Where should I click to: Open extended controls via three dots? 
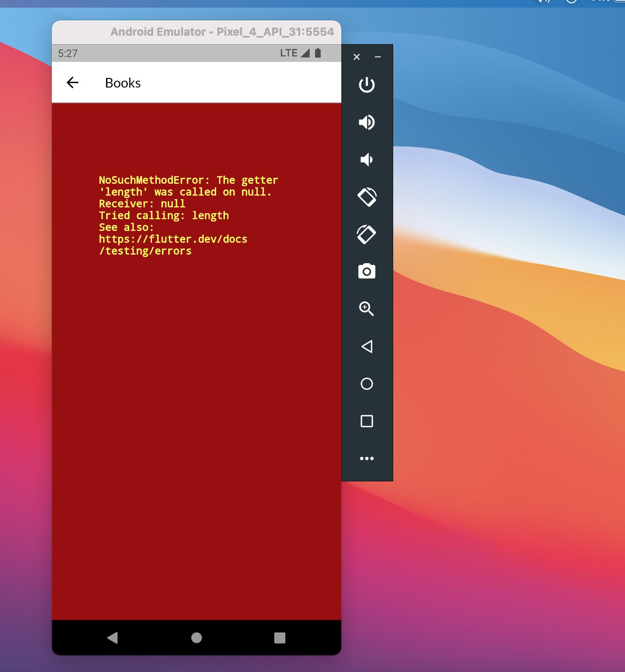pyautogui.click(x=367, y=458)
